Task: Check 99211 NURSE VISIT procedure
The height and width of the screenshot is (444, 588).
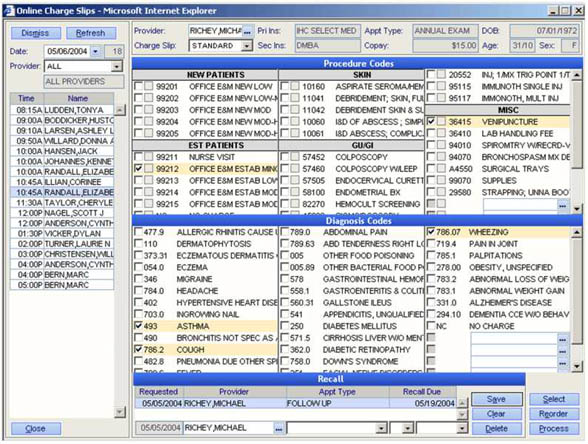Action: point(138,157)
